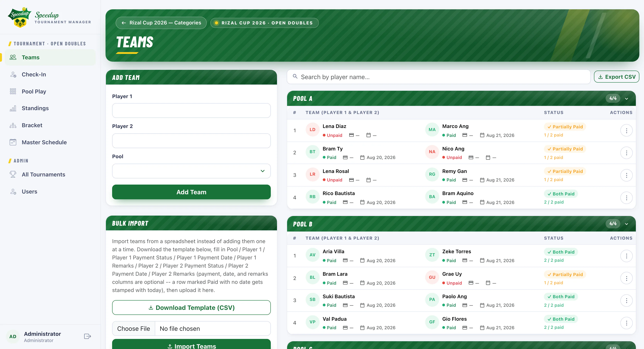This screenshot has height=349, width=644.
Task: Go to All Tournaments
Action: [x=50, y=174]
